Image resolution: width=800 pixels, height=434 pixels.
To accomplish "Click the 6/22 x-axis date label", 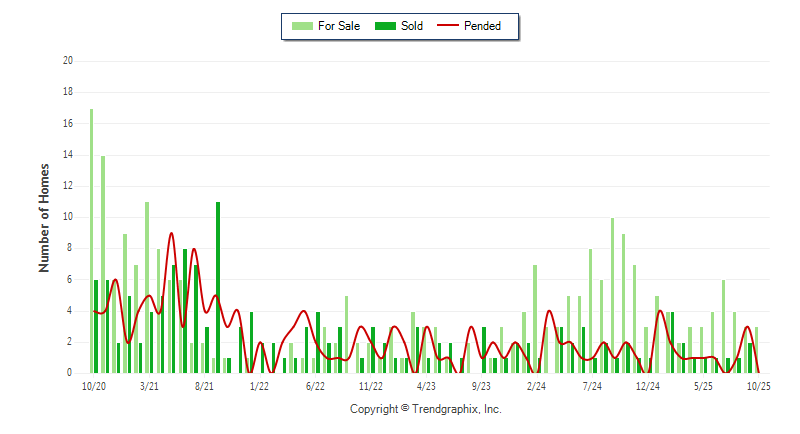I will (x=315, y=386).
